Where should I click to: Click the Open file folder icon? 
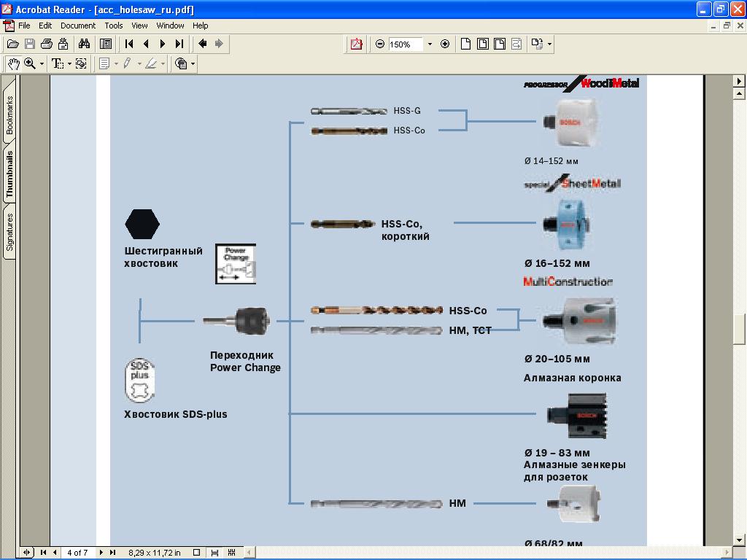13,44
